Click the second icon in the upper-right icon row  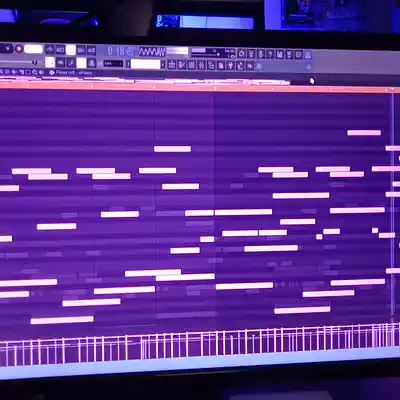point(251,53)
